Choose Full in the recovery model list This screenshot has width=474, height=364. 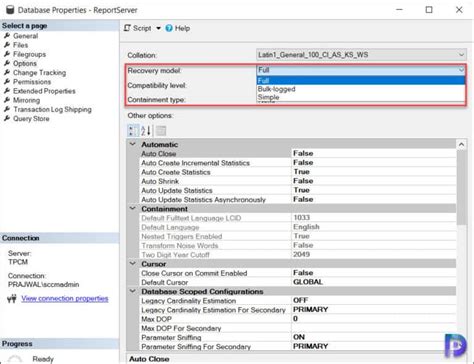coord(361,80)
